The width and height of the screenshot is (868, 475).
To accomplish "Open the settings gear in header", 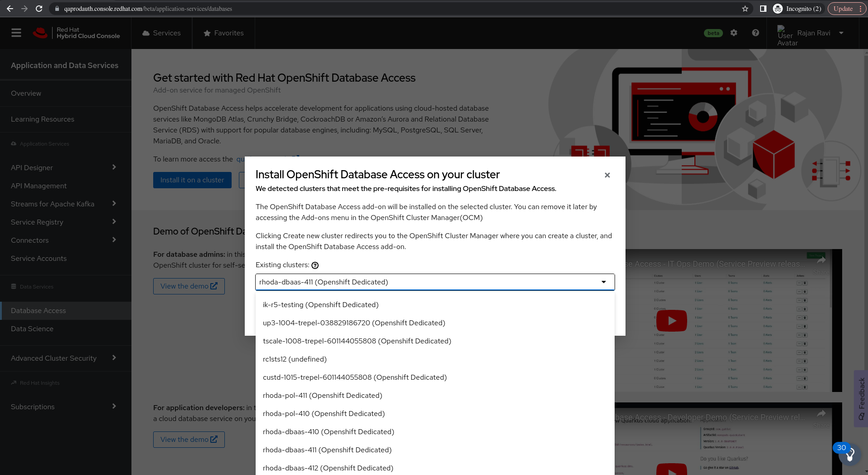I will [x=734, y=33].
